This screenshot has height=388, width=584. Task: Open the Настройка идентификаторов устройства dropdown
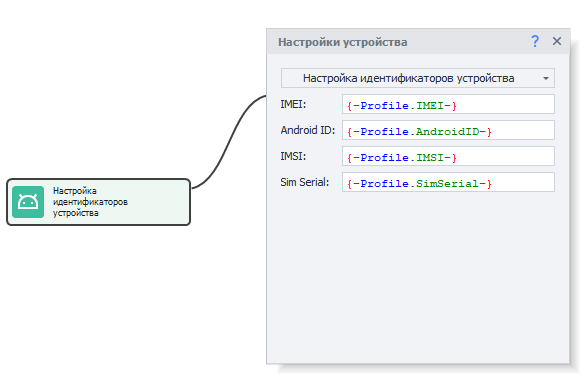(x=418, y=78)
